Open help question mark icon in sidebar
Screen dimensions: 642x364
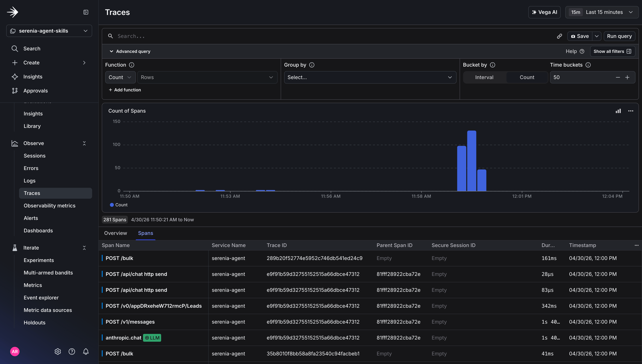click(x=72, y=352)
